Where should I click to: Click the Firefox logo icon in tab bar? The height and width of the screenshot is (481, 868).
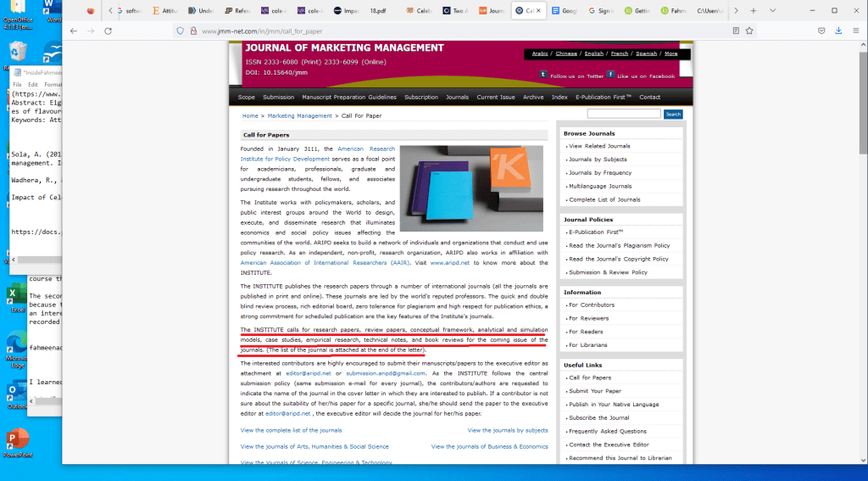(91, 10)
